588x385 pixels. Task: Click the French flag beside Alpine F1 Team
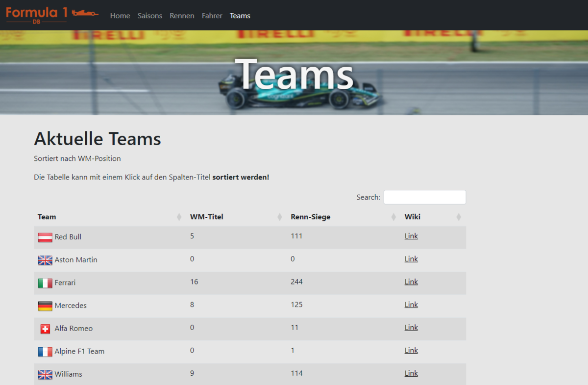[45, 352]
